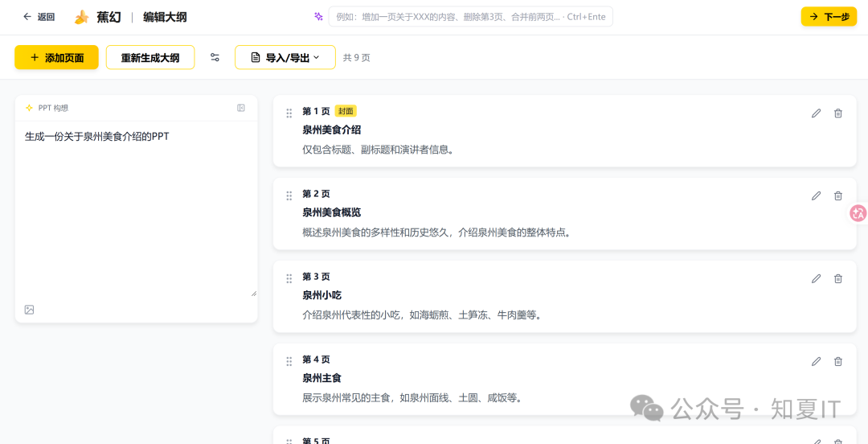Edit 第 1 页 with pencil icon

click(x=816, y=113)
